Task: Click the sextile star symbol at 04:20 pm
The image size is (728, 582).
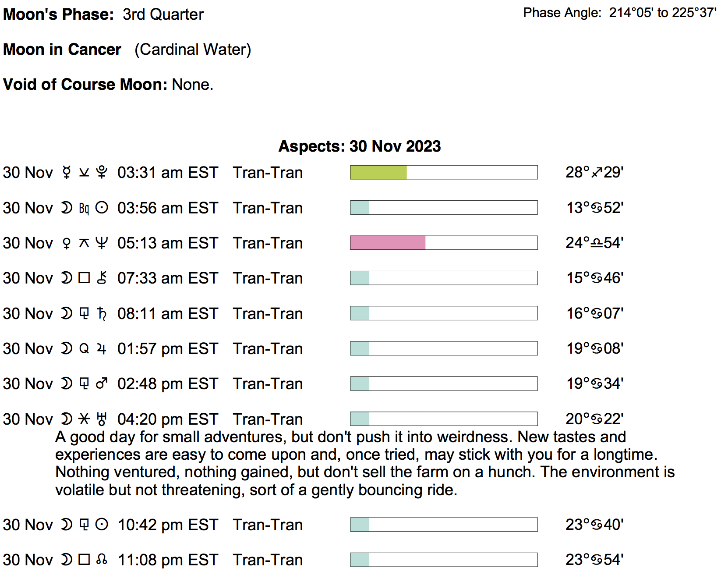Action: click(x=84, y=419)
